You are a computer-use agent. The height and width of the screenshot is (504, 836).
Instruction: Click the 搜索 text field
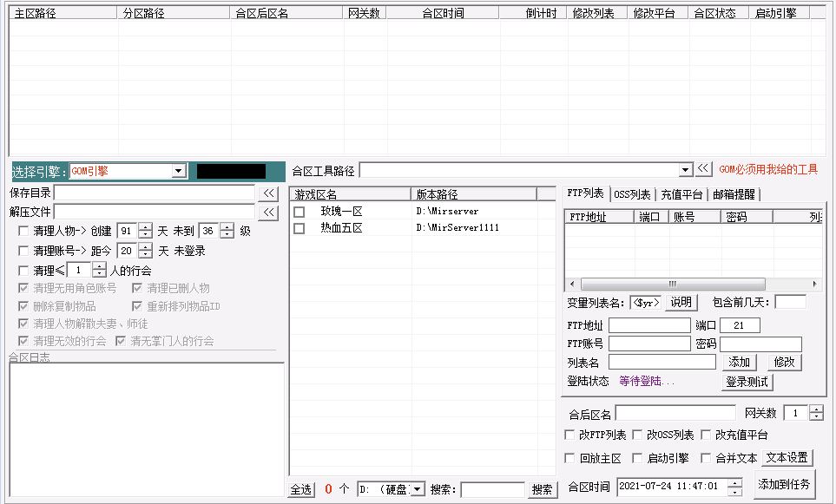(492, 489)
